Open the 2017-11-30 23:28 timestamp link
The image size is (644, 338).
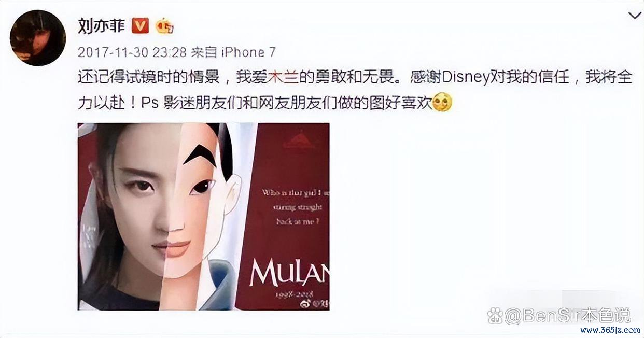132,53
